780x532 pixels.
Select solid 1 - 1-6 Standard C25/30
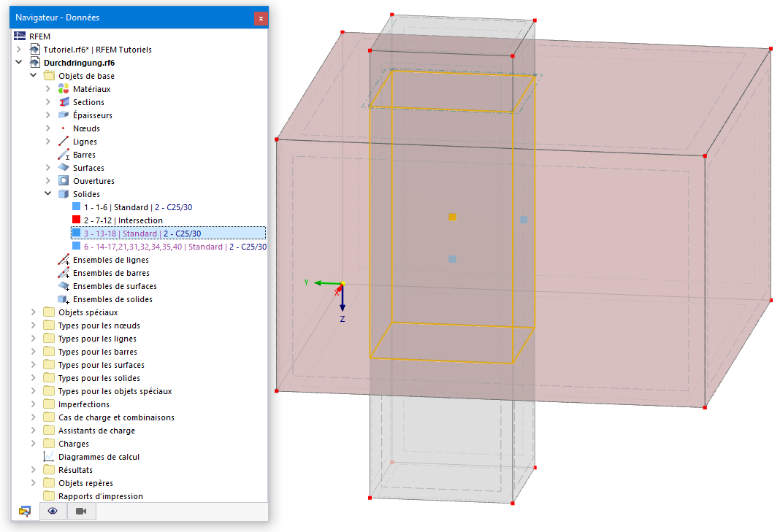(x=138, y=207)
